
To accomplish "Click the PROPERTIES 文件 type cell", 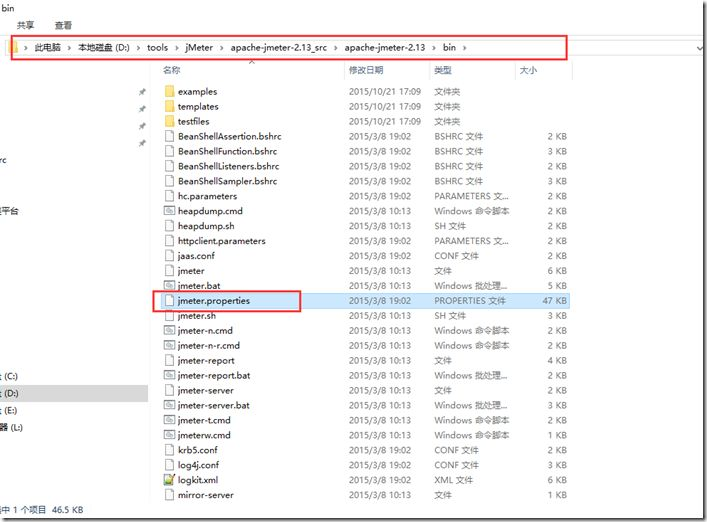I will 470,301.
